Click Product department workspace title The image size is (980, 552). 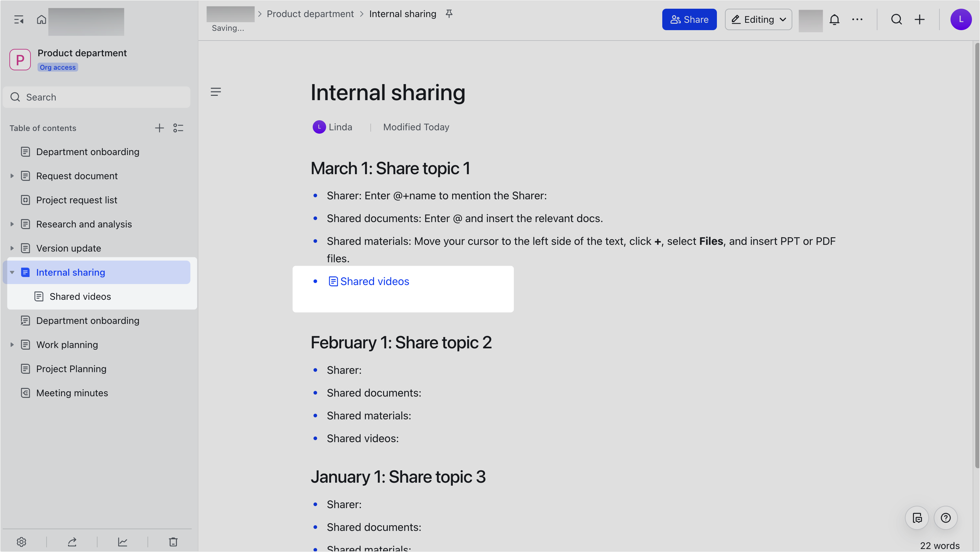(82, 53)
